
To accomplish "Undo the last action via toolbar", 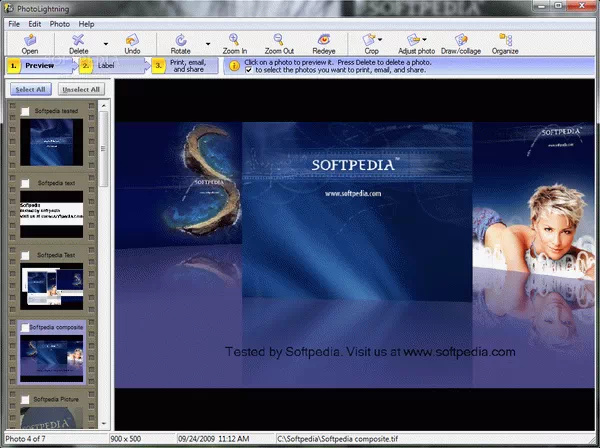I will [132, 42].
